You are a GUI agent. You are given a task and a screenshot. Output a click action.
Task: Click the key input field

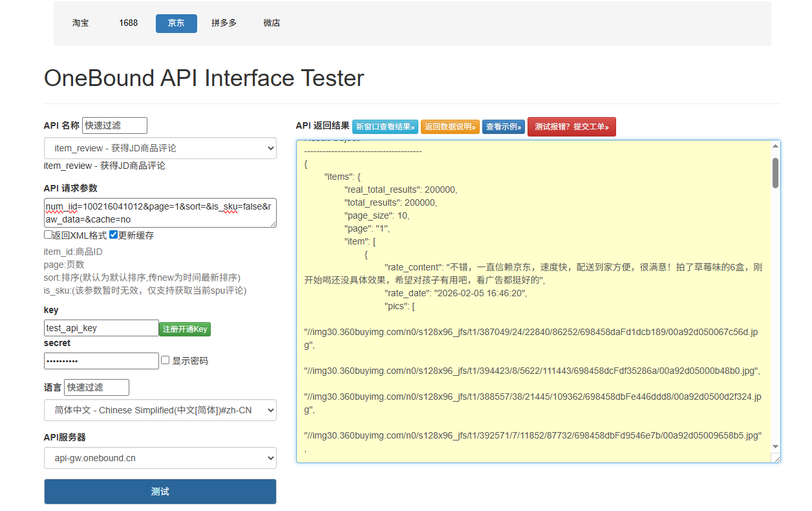pos(101,328)
